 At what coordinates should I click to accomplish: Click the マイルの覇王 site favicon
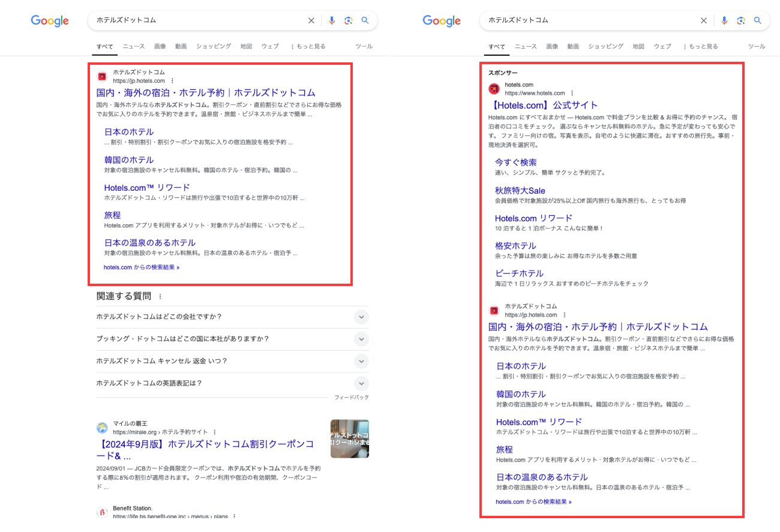(x=102, y=428)
